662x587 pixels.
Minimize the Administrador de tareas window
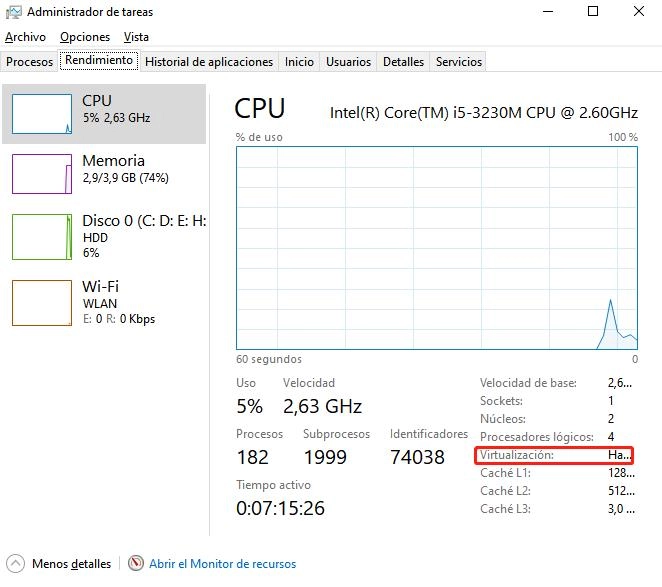548,12
